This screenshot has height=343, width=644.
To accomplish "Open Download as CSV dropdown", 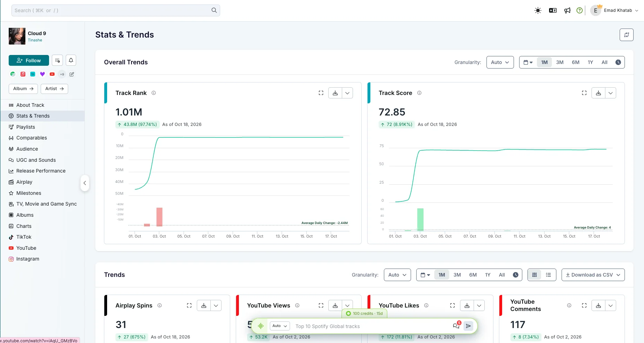I will point(593,275).
